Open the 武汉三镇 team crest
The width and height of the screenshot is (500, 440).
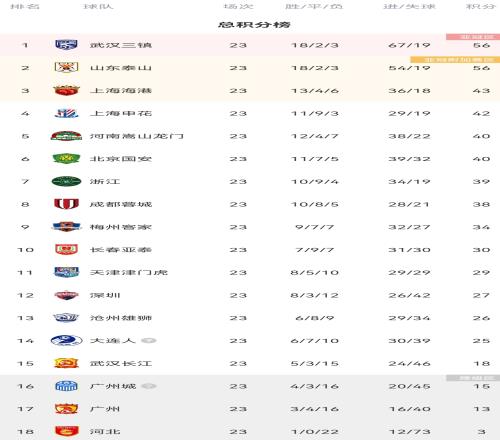point(66,45)
